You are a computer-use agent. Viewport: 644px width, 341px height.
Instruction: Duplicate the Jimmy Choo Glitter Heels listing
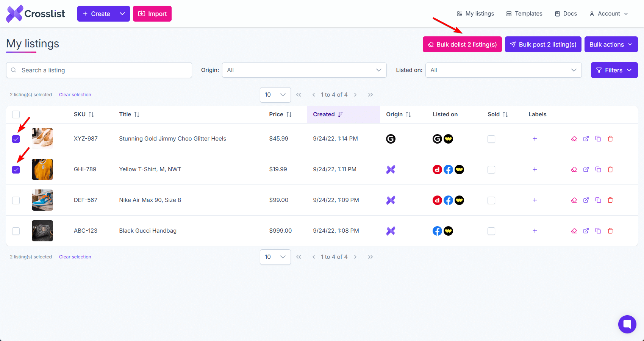click(598, 139)
